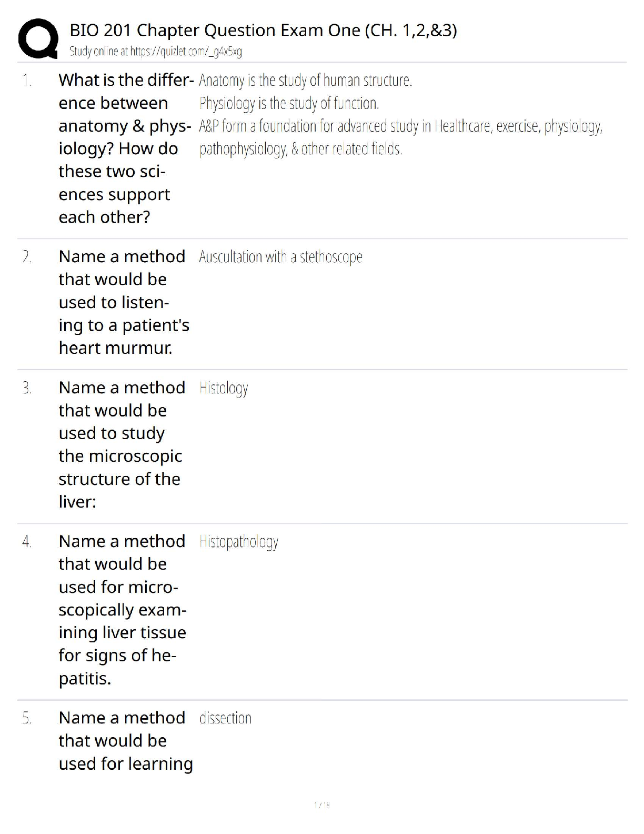
Task: Select question number 2 marker
Action: point(27,257)
